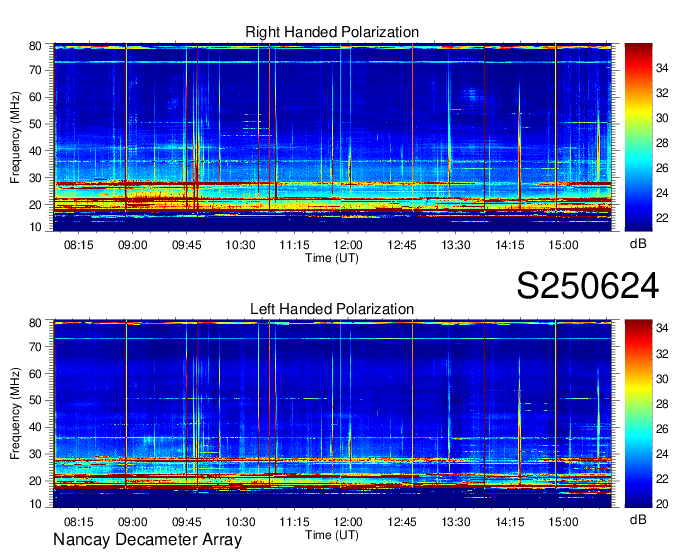The image size is (680, 552).
Task: Click the 'Right Handed Polarization' plot title
Action: click(332, 33)
